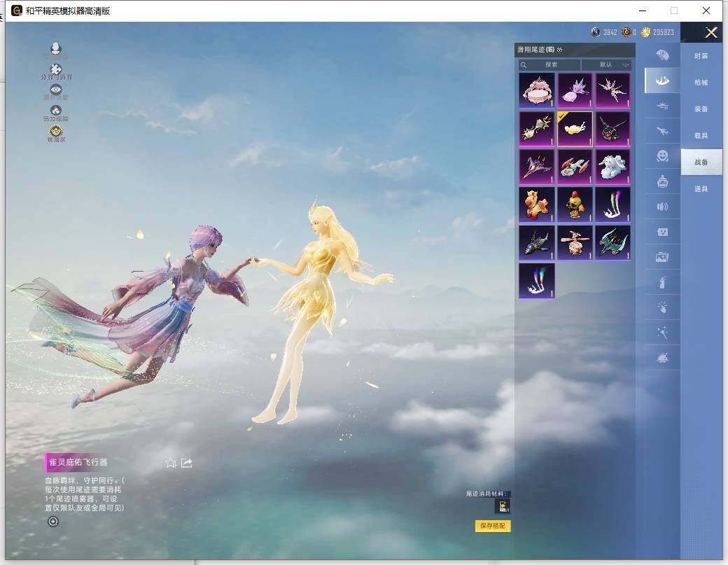Select the pink spiky star trail item
This screenshot has width=728, height=565.
tap(613, 90)
